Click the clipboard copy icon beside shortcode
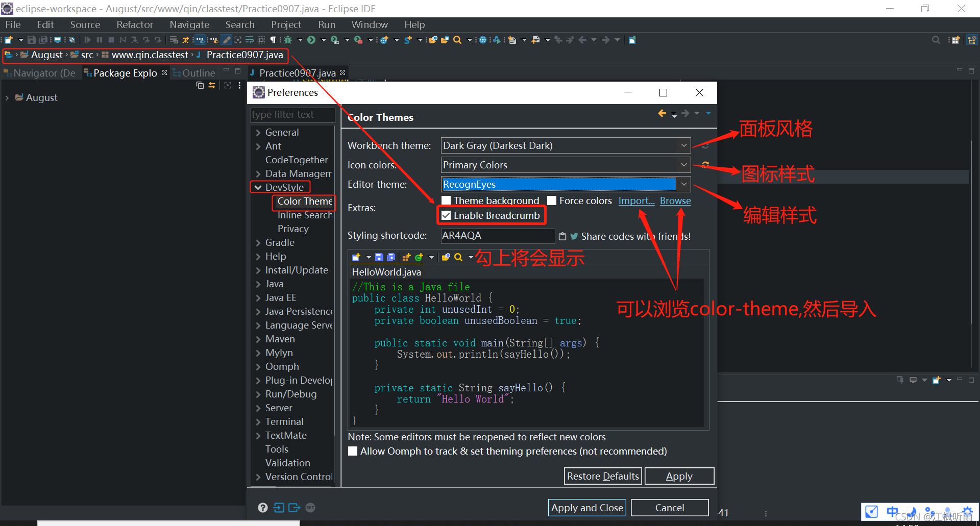Viewport: 980px width, 526px height. point(562,236)
